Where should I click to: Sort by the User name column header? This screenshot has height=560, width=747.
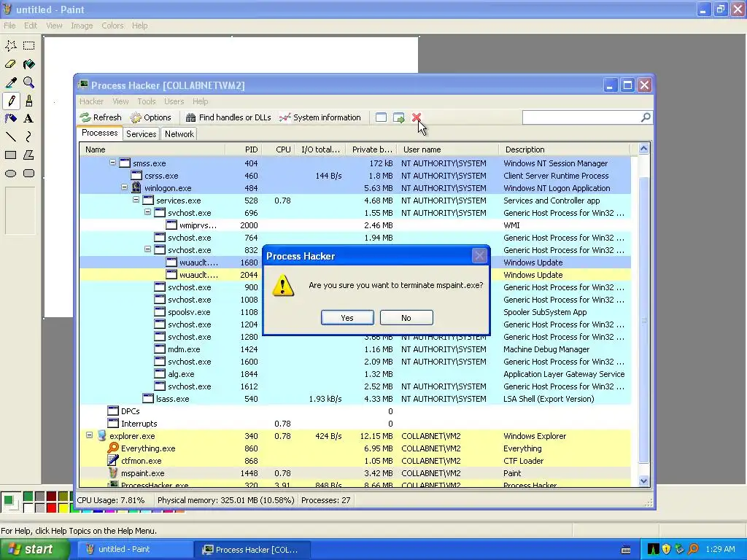(x=448, y=149)
